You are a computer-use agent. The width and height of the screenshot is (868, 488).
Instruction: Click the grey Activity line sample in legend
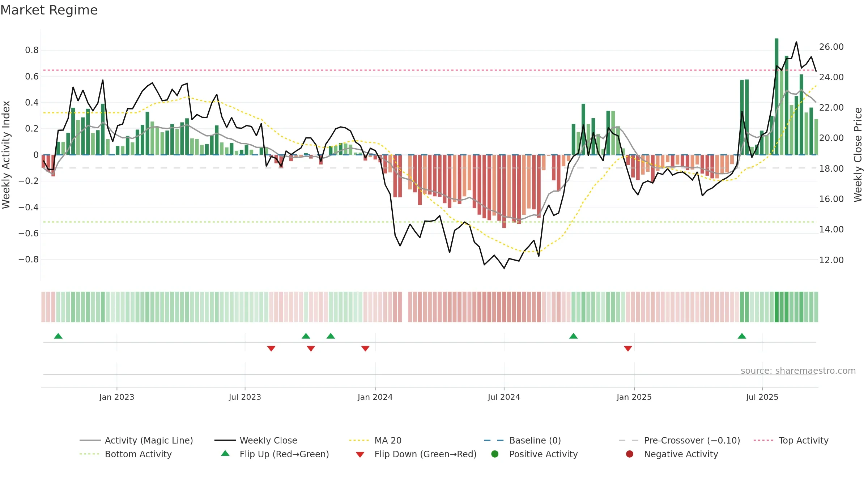pyautogui.click(x=90, y=440)
